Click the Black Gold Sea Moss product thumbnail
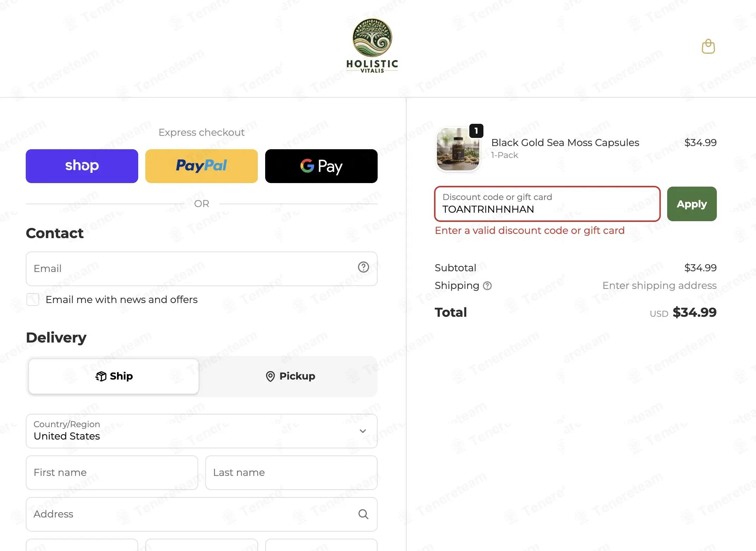756x551 pixels. [458, 149]
